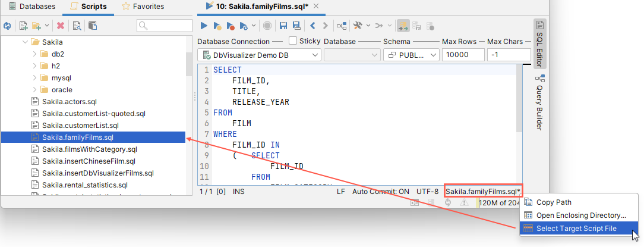Screen dimensions: 644x247
Task: Enable the Sticky checkbox
Action: point(293,41)
